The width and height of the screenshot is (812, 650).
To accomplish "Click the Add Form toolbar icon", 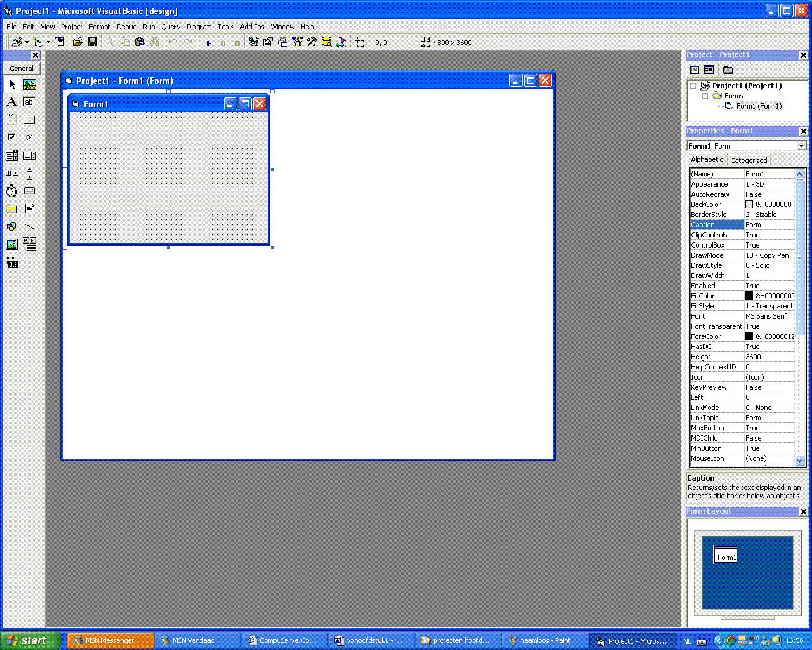I will (x=38, y=43).
